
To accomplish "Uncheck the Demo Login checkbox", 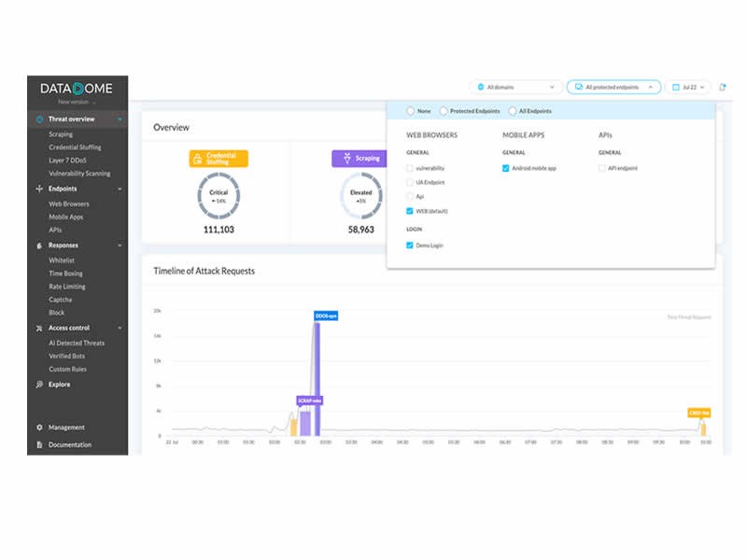I will pos(410,245).
